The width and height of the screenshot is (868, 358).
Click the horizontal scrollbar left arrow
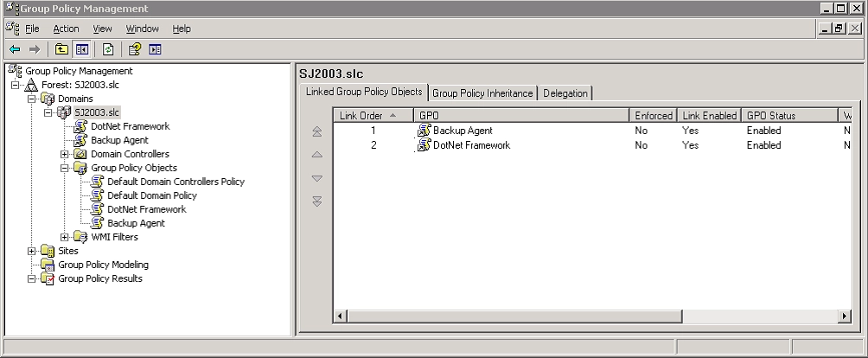coord(341,316)
